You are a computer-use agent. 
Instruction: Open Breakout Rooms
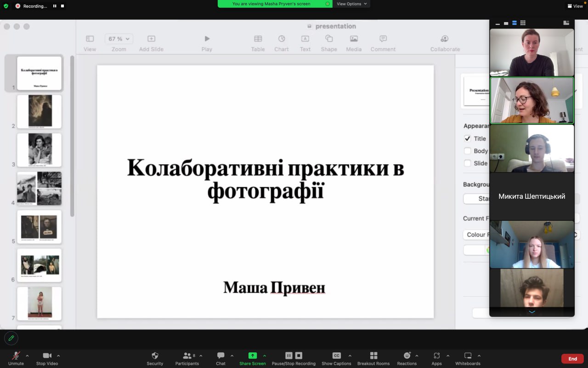tap(373, 356)
